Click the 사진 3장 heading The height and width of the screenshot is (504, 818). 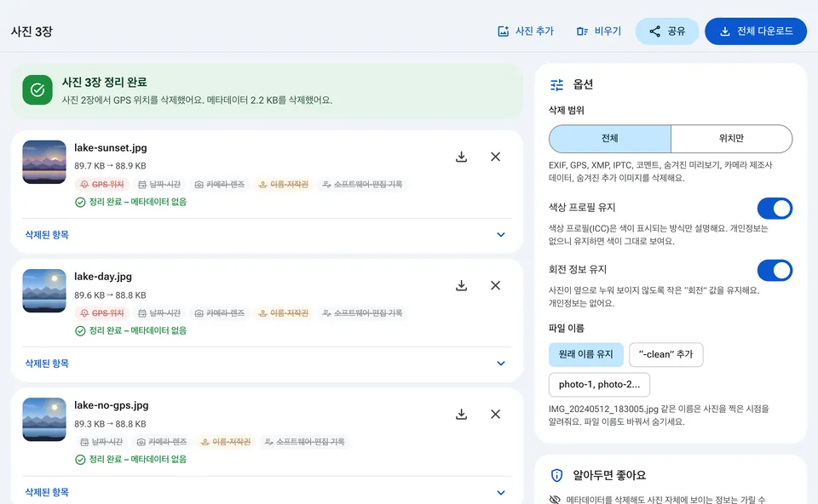pos(32,31)
